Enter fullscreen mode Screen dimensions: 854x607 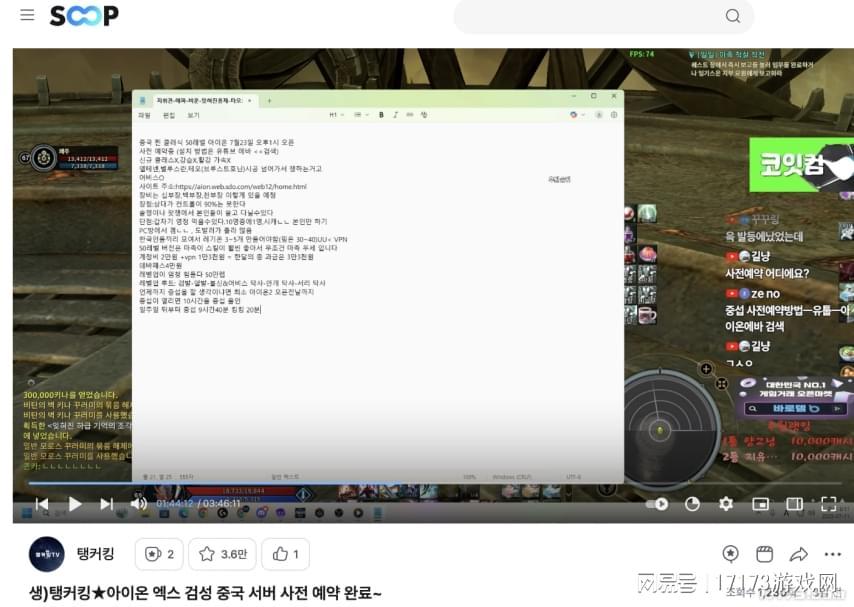(x=828, y=504)
